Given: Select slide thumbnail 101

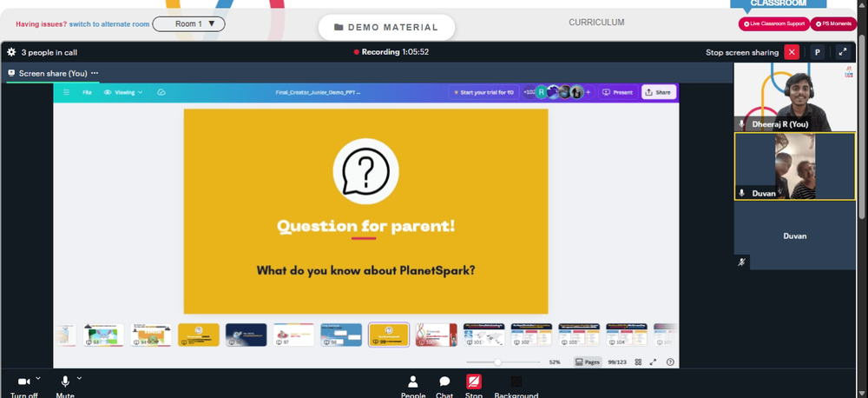Looking at the screenshot, I should [x=483, y=335].
